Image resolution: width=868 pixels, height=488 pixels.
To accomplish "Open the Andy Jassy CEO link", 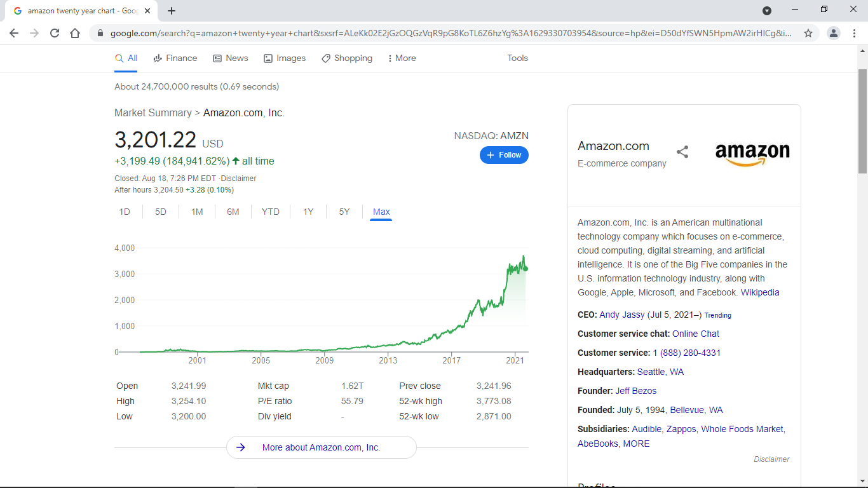I will click(623, 315).
